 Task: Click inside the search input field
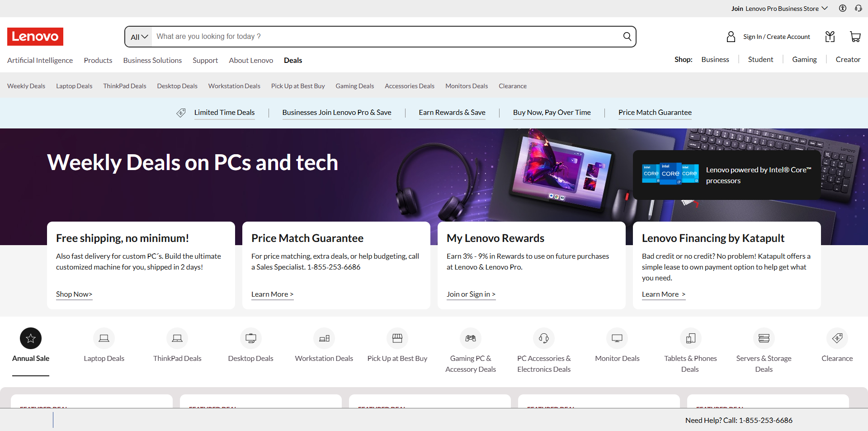pos(362,37)
